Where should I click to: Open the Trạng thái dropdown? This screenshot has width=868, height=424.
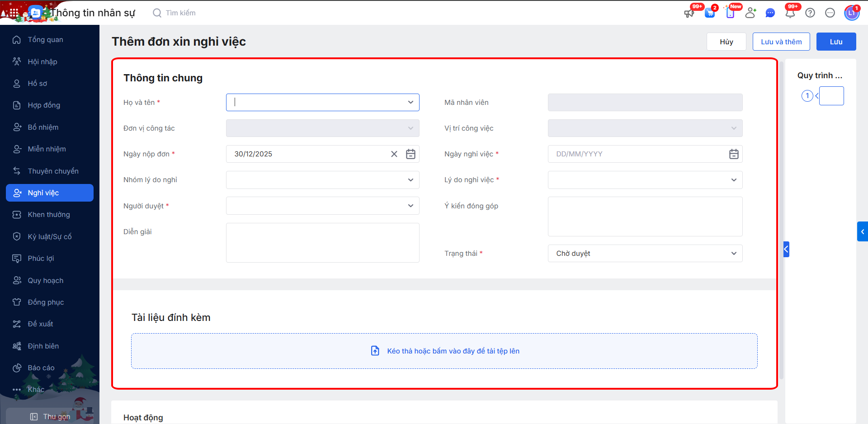click(x=734, y=254)
